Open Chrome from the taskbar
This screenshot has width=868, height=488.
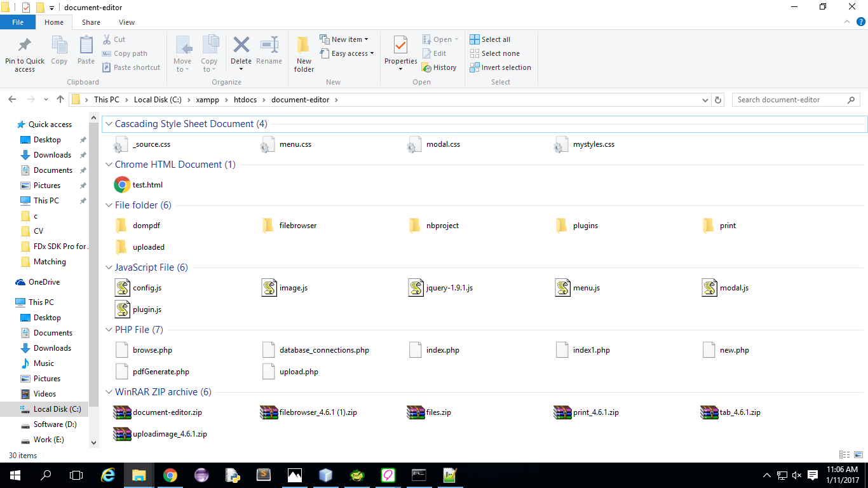click(x=170, y=475)
